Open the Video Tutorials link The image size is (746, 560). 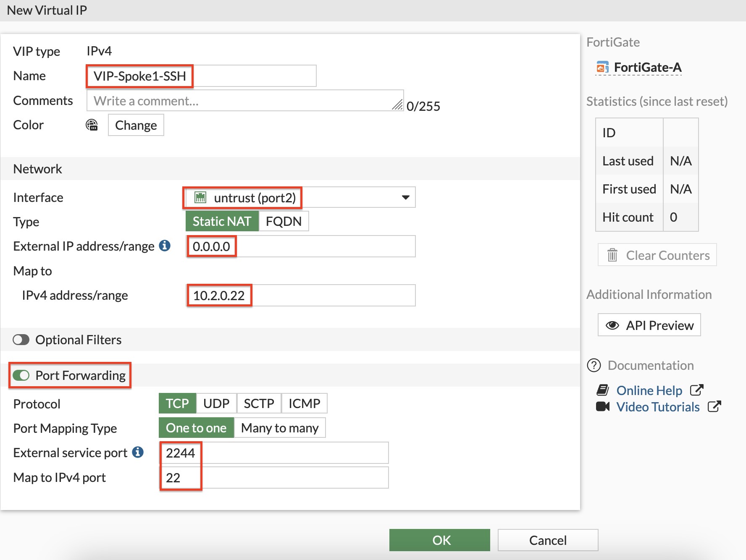tap(658, 407)
